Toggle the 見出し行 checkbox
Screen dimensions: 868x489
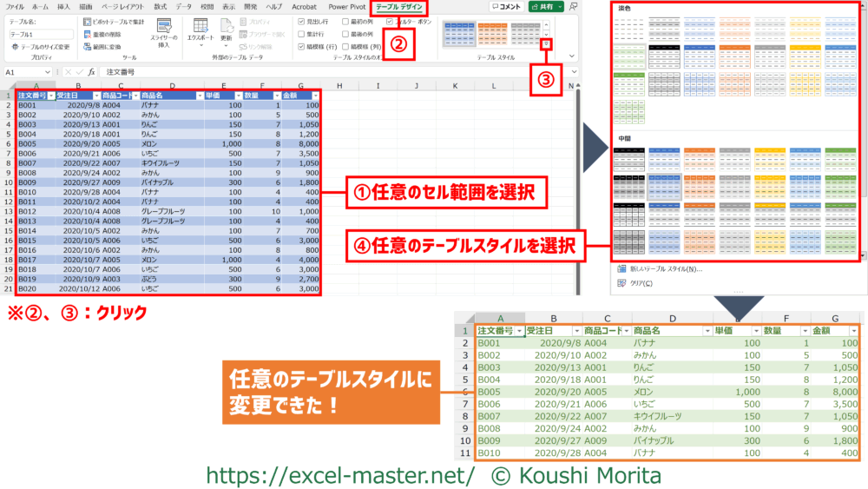point(301,20)
